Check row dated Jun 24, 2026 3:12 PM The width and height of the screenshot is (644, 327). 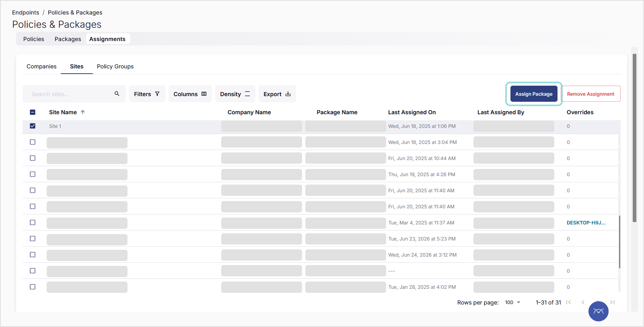[33, 255]
